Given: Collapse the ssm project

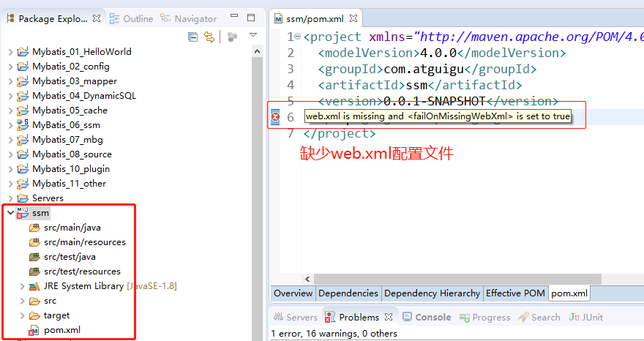Looking at the screenshot, I should click(11, 213).
